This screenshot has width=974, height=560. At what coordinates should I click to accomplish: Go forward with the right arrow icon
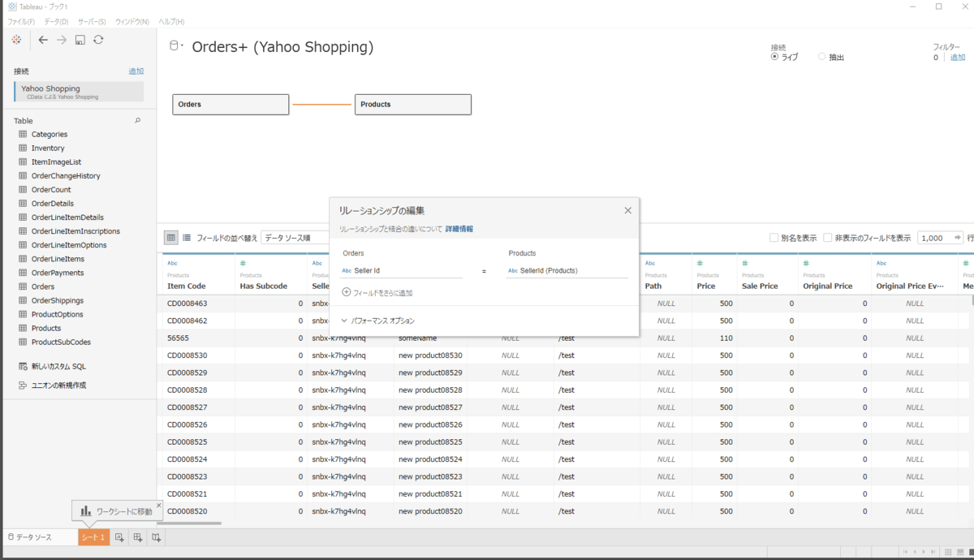tap(62, 40)
